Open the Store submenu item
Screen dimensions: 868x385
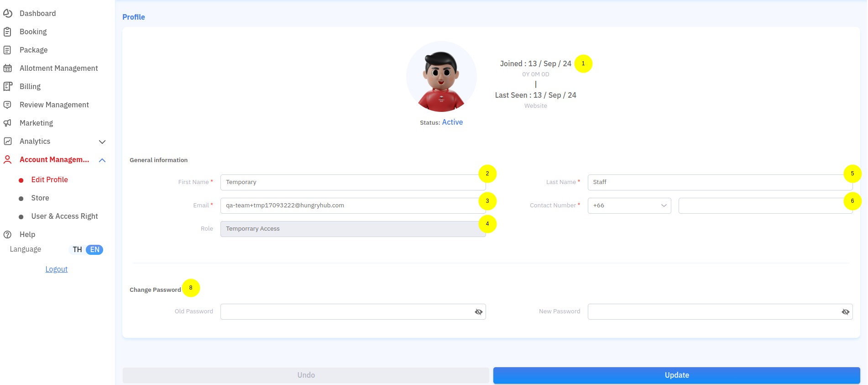(40, 198)
